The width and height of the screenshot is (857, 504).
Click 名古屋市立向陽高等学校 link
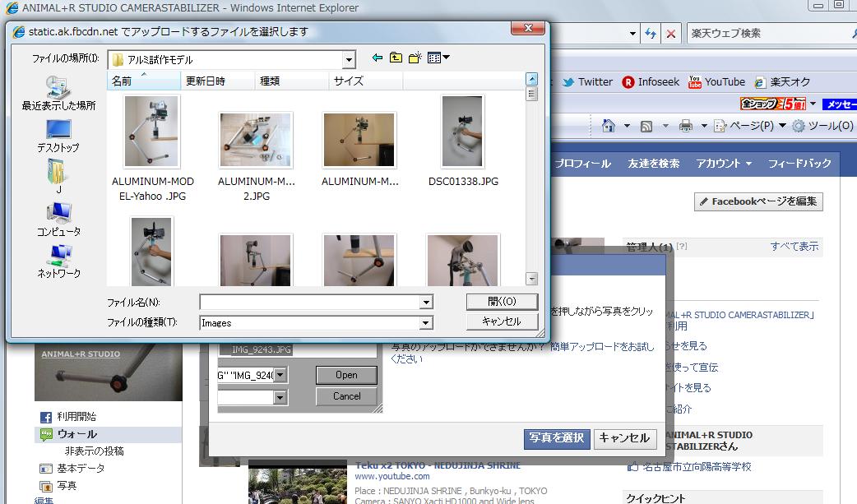(697, 467)
